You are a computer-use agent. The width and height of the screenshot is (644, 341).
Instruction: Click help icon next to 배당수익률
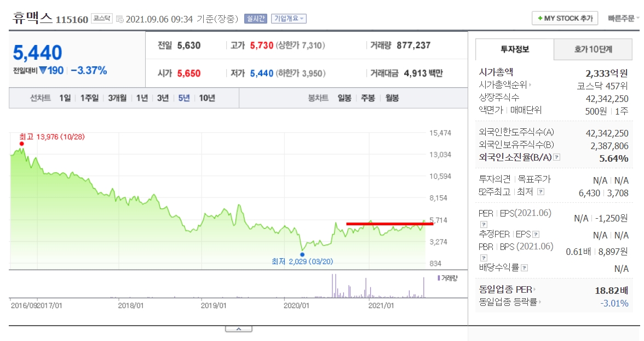pyautogui.click(x=524, y=268)
